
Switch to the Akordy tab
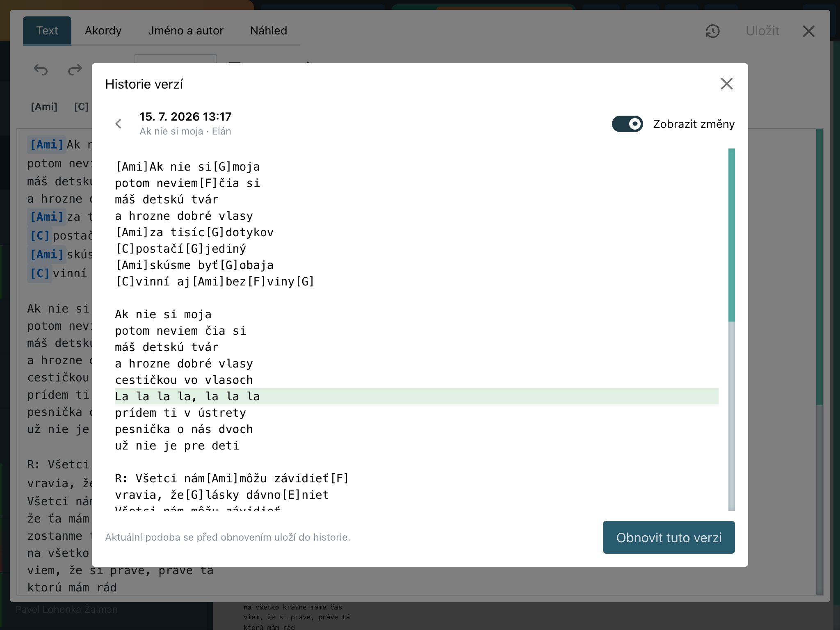103,30
